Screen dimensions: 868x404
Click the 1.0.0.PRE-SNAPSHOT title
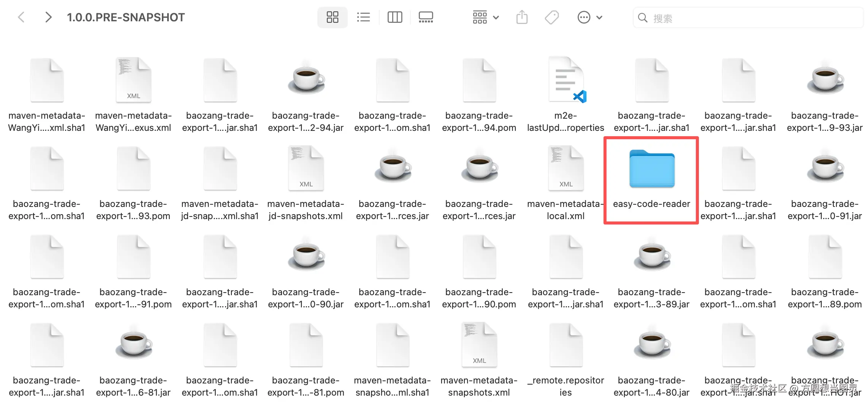[126, 17]
